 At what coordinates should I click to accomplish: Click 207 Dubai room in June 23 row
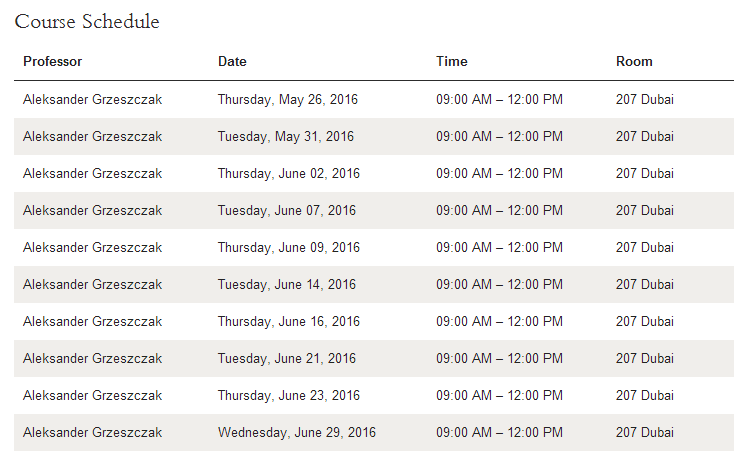[x=645, y=395]
